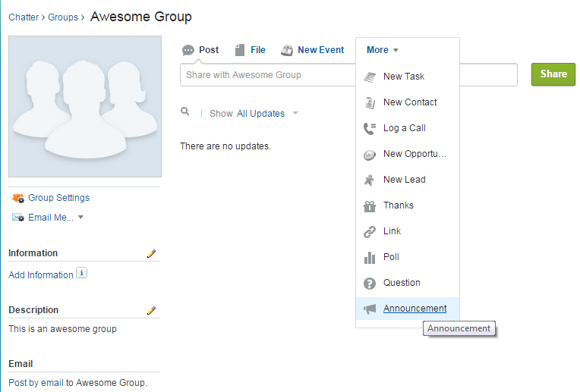Viewport: 580px width, 392px height.
Task: Click the Log a Call phone icon
Action: (370, 129)
